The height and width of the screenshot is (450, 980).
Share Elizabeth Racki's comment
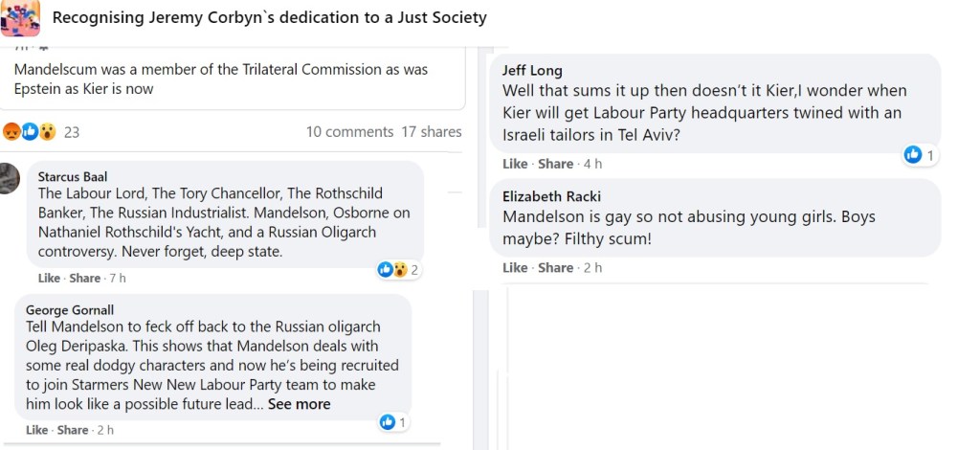(x=555, y=268)
